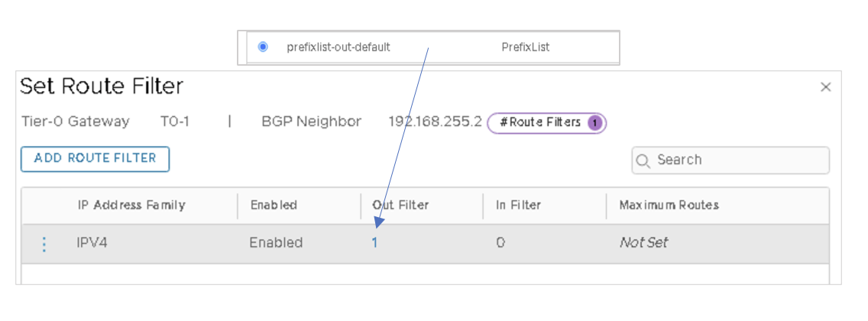Click the PrefixList type cell

click(x=525, y=47)
